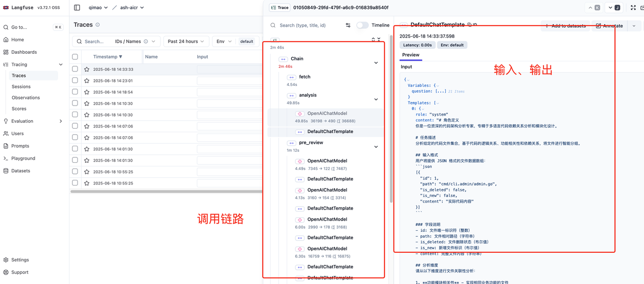Viewport: 644px width, 284px height.
Task: Check the trace row 2025-06-18 14:23:01
Action: [75, 80]
